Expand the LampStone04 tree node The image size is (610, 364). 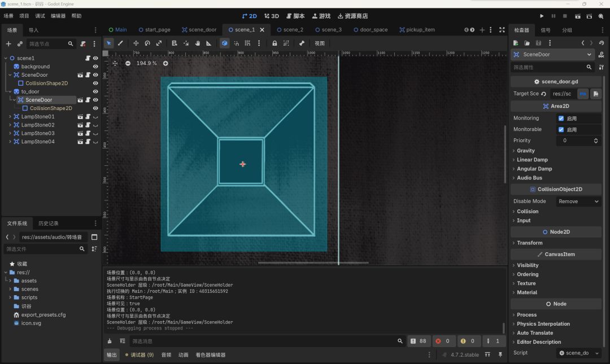10,142
